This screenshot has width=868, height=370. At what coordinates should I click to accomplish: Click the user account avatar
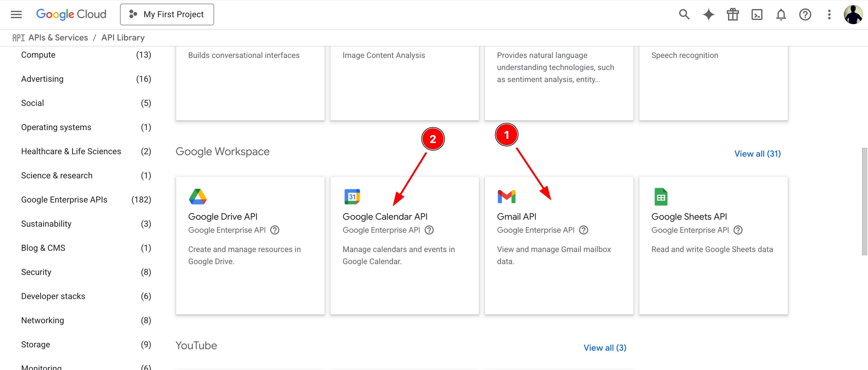853,14
